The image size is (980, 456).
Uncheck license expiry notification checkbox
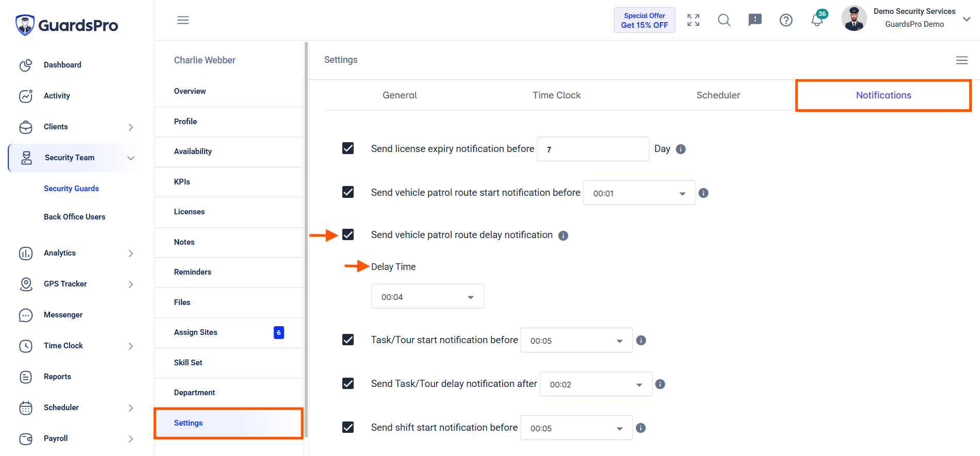point(348,148)
